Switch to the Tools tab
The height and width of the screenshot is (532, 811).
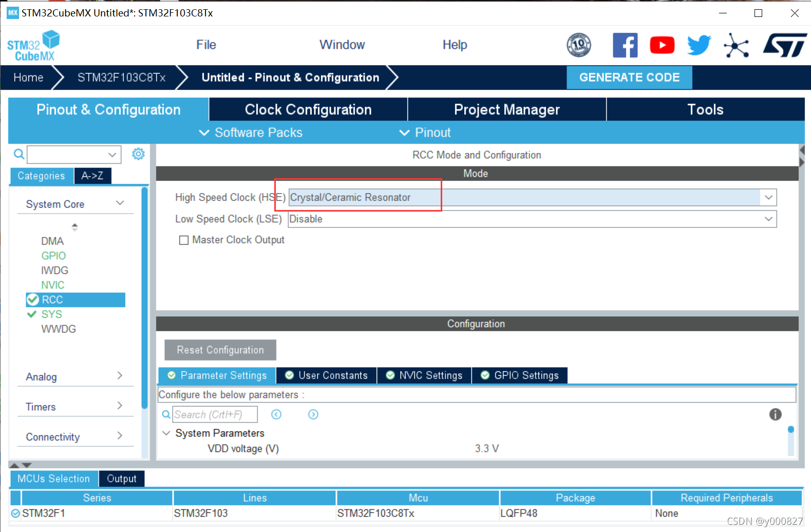coord(706,109)
